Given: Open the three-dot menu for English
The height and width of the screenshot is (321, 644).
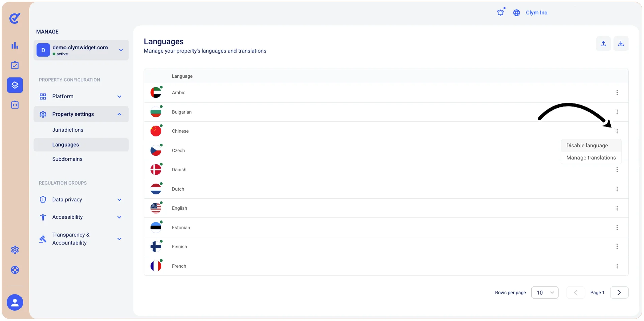Looking at the screenshot, I should 617,208.
